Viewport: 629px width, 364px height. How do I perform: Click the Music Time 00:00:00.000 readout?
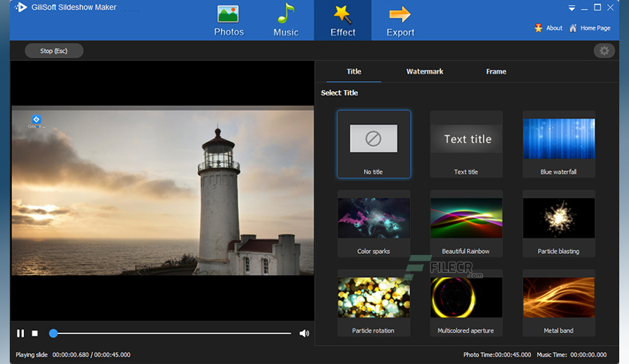coord(572,355)
